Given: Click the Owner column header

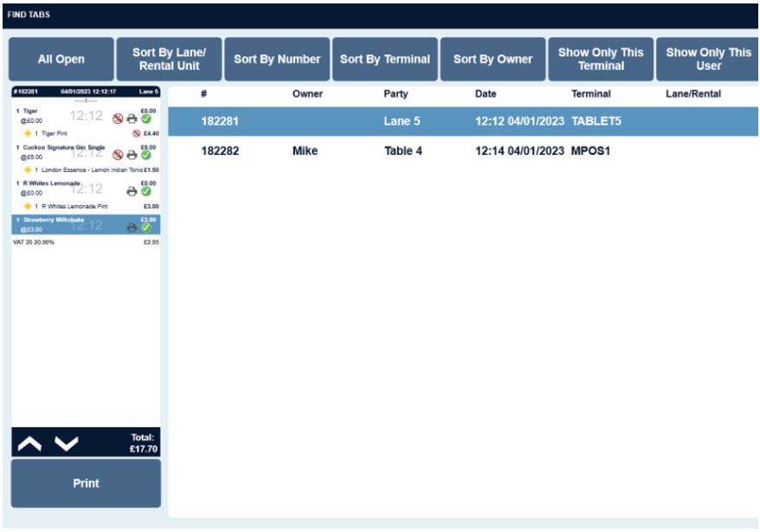Looking at the screenshot, I should click(307, 94).
